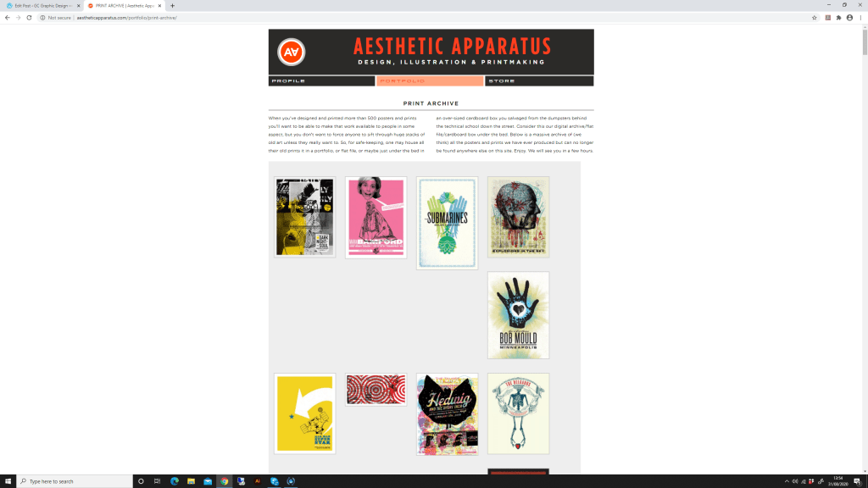Reload the page with the refresh icon
868x488 pixels.
pyautogui.click(x=29, y=18)
